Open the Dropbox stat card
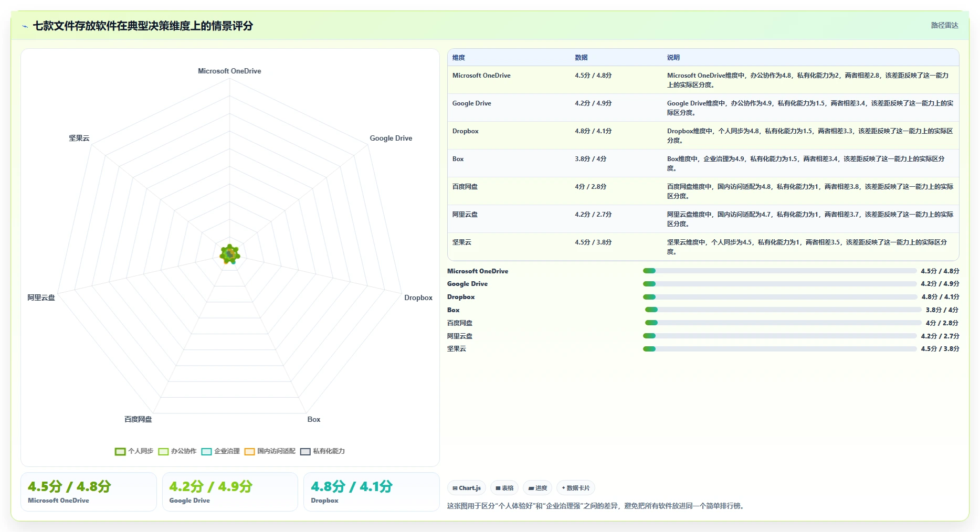Image resolution: width=980 pixels, height=532 pixels. tap(372, 492)
